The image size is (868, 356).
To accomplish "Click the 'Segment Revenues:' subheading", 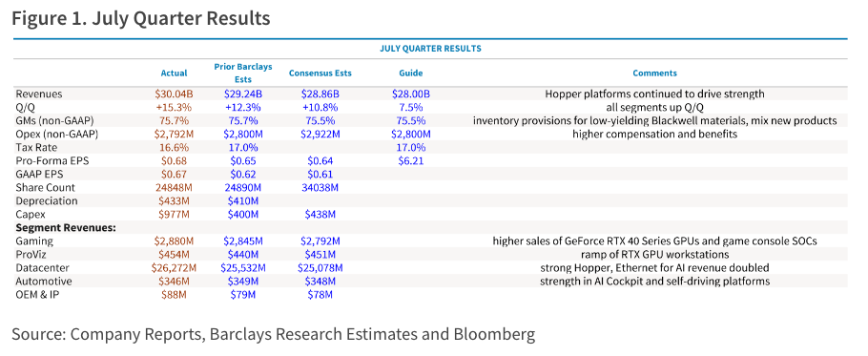I will point(65,227).
